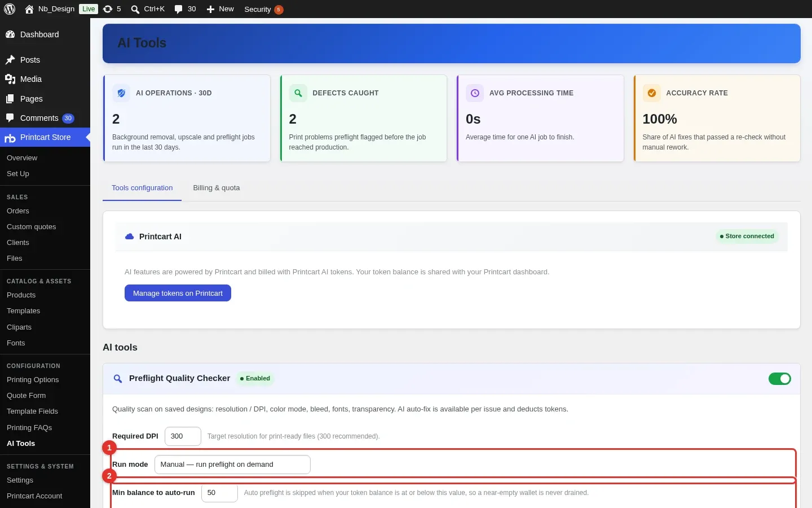
Task: Click the Required DPI input field
Action: tap(183, 436)
